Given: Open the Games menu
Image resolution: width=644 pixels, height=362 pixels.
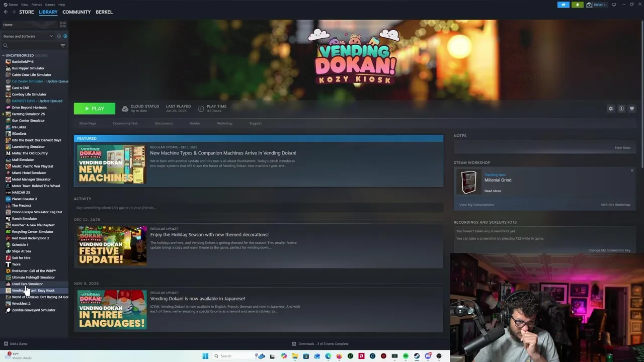Looking at the screenshot, I should (x=50, y=5).
